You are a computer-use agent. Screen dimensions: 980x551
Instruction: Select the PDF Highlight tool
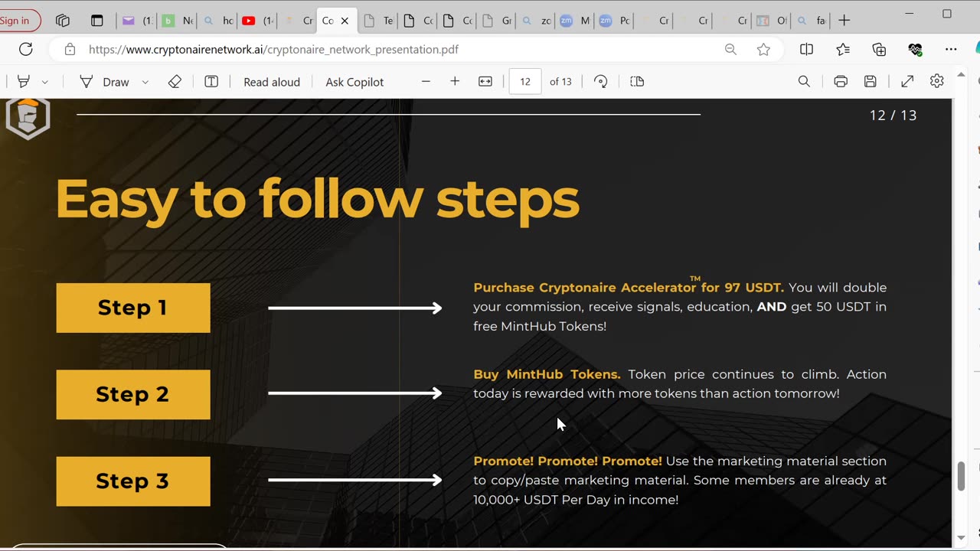pos(24,81)
